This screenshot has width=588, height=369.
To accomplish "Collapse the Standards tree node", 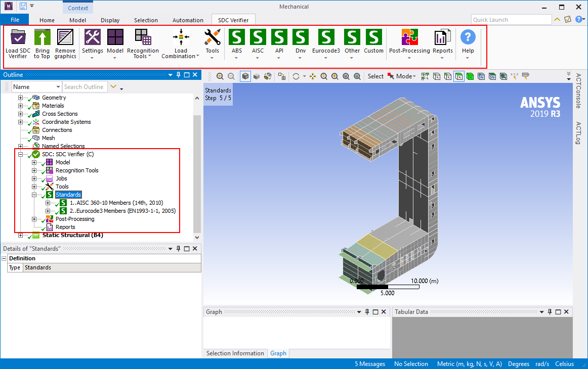I will [34, 195].
